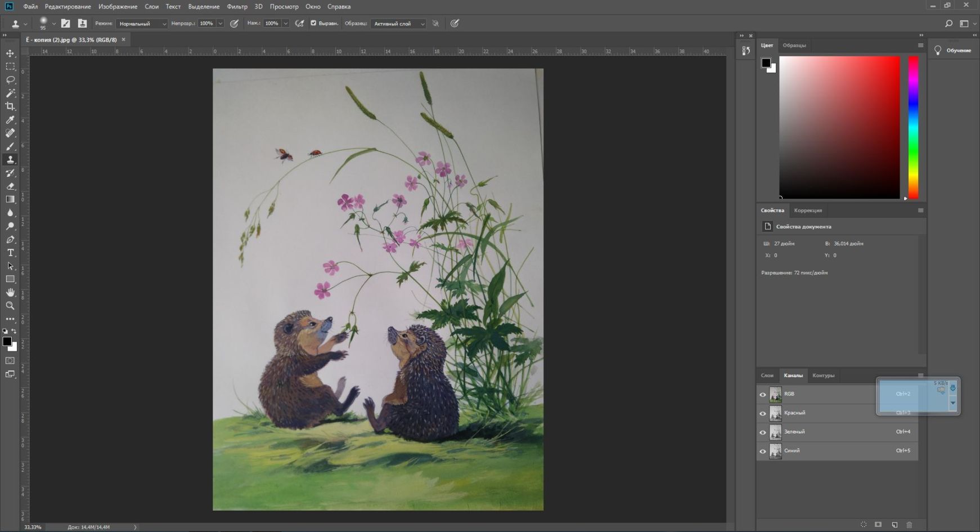
Task: Open the Непрозр. opacity slider arrow
Action: [221, 24]
